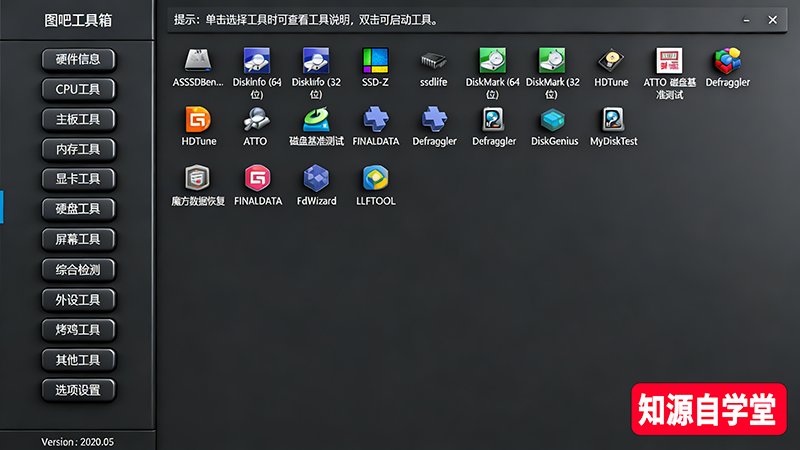
Task: Go to 内存工具 category
Action: 78,149
